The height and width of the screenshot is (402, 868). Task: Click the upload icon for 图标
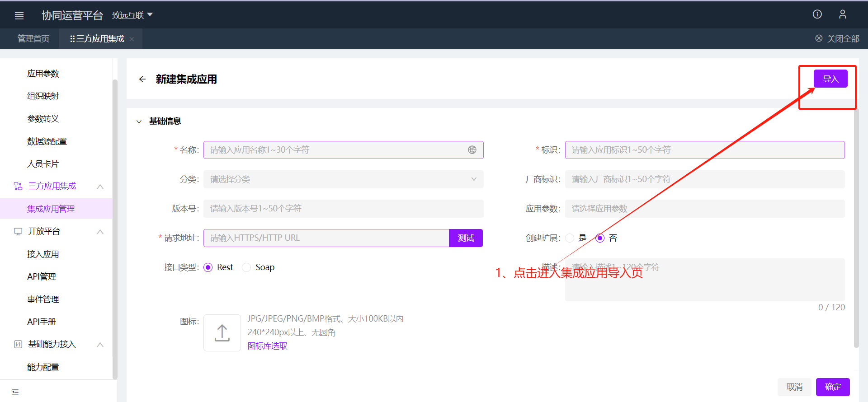pos(222,333)
